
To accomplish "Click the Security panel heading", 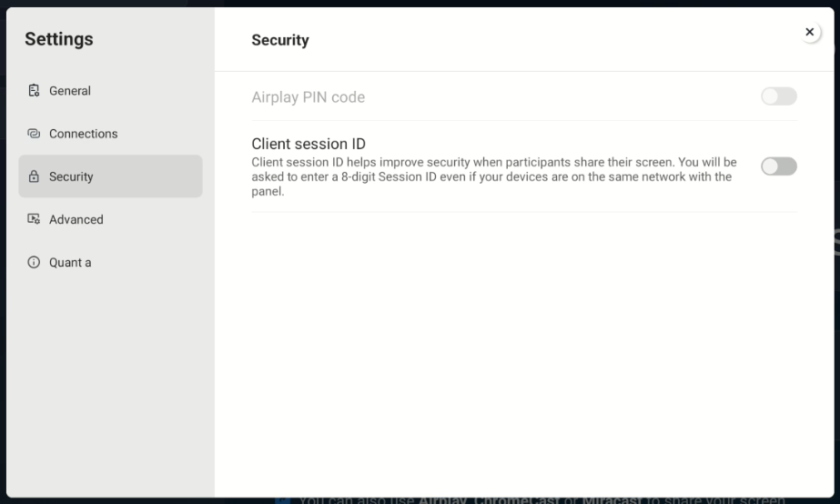I will coord(279,40).
